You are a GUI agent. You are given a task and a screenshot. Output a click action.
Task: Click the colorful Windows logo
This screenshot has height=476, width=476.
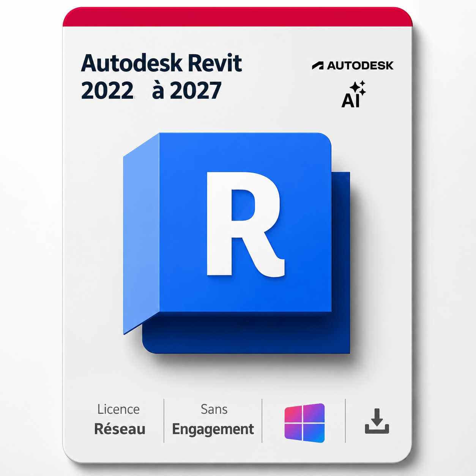pyautogui.click(x=305, y=423)
